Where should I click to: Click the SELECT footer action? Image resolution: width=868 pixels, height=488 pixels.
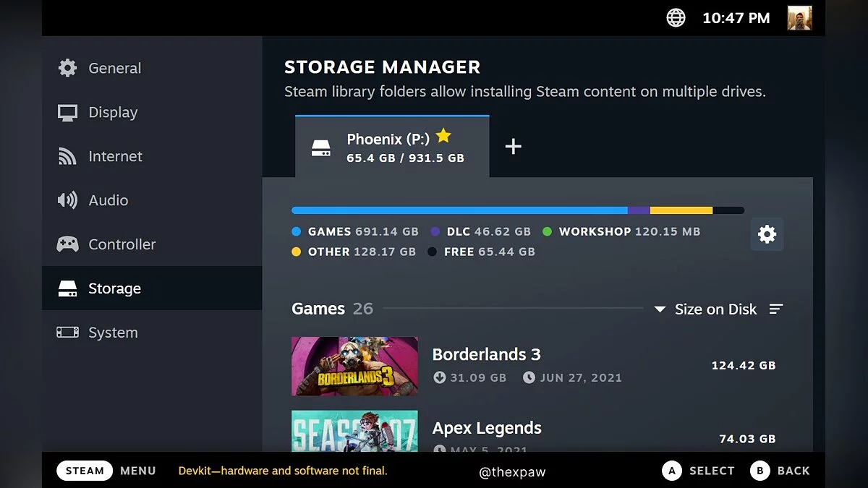(x=712, y=471)
